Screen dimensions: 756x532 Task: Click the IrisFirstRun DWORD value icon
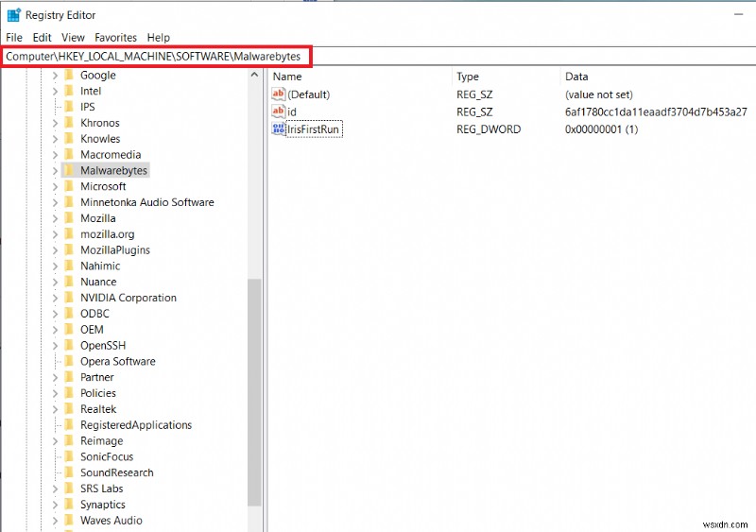click(x=278, y=129)
